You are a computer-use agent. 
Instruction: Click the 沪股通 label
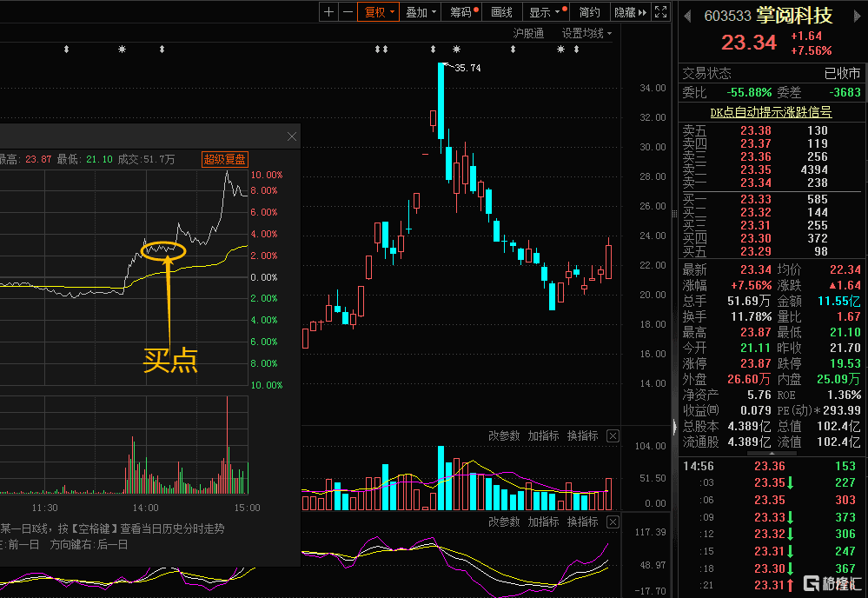click(528, 33)
